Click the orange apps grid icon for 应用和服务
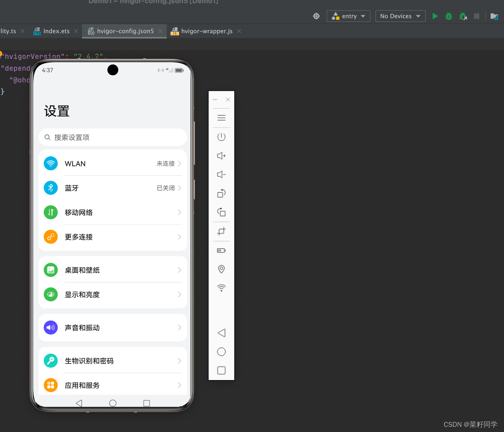 (x=51, y=385)
